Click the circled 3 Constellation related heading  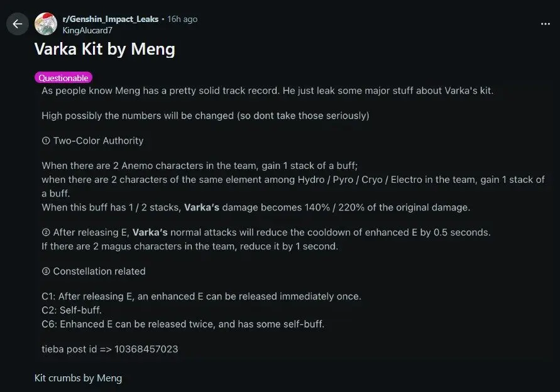pos(94,271)
